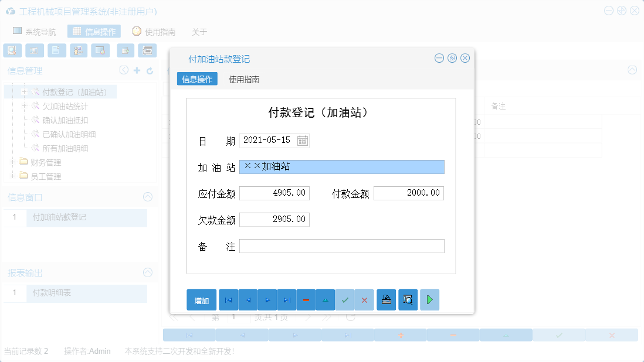Viewport: 644px width, 362px height.
Task: Open the calendar icon next to the date
Action: pos(303,140)
